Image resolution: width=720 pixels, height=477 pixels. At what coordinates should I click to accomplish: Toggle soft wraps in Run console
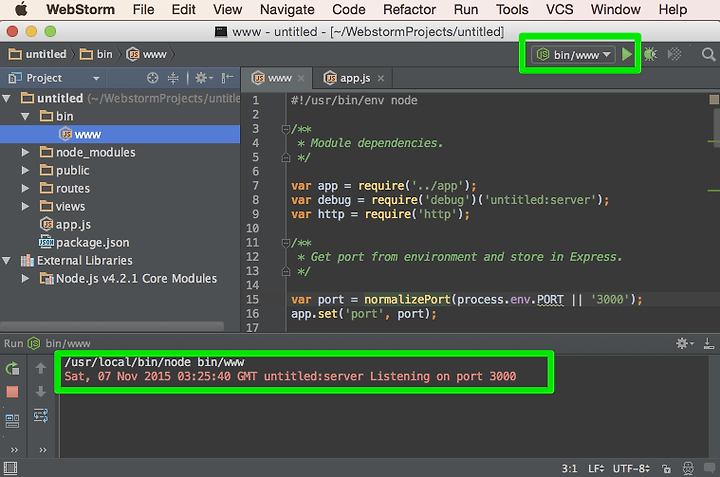pyautogui.click(x=41, y=415)
